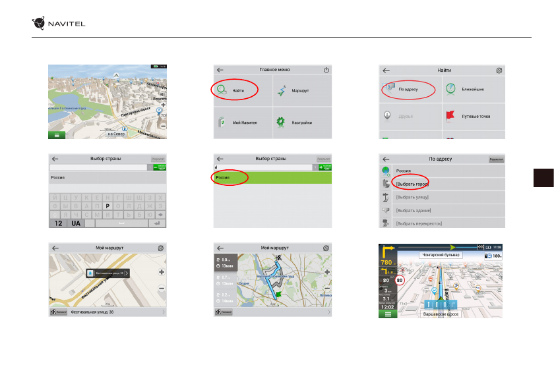Click the 12:02 arrival time panel
Viewport: 554px width, 392px height.
(x=388, y=307)
